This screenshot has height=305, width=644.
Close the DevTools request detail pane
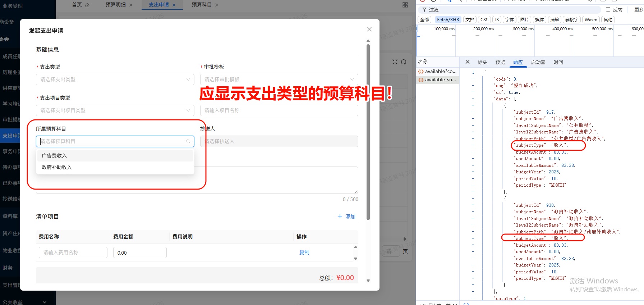(x=468, y=62)
